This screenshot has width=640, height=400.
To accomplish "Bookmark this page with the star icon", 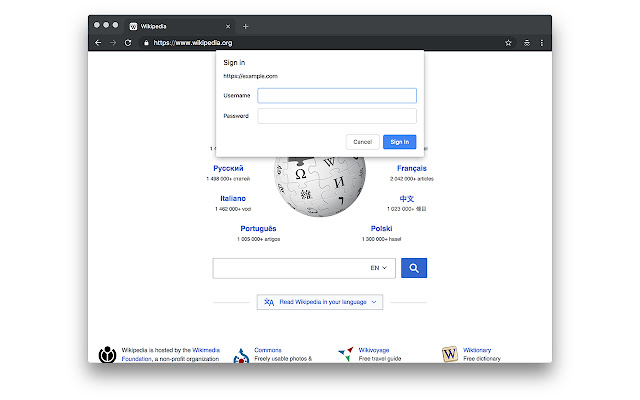I will [x=508, y=42].
